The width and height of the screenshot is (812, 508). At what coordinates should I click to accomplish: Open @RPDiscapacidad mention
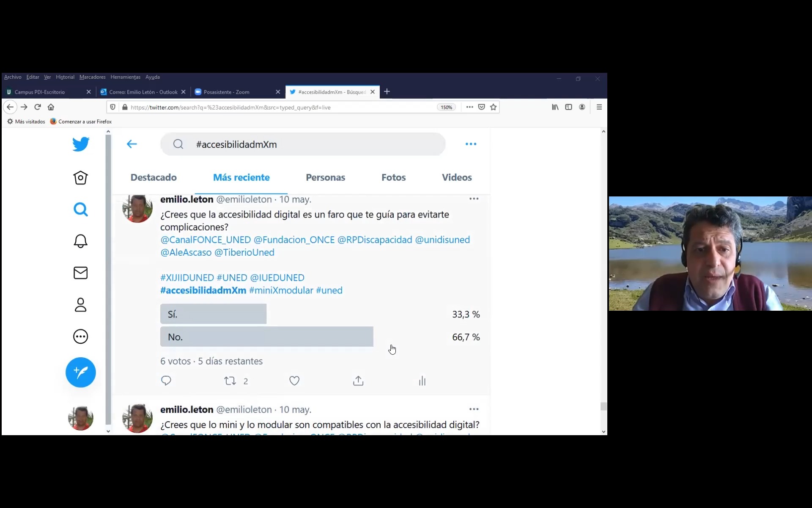[374, 240]
